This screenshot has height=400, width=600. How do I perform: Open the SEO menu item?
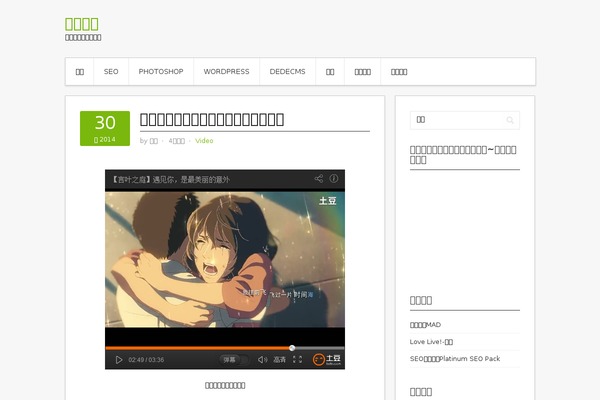[x=111, y=72]
